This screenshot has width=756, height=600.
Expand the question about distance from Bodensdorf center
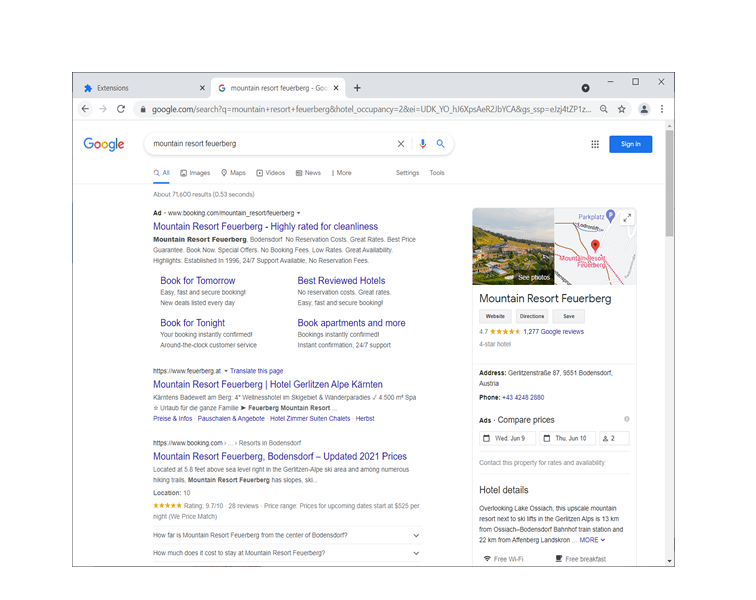click(x=286, y=535)
